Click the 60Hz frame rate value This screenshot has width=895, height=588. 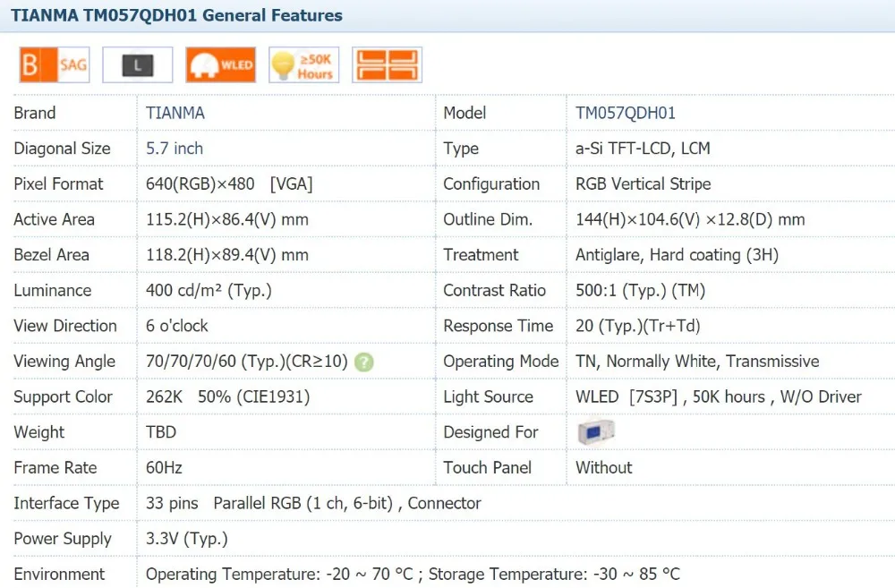point(164,467)
